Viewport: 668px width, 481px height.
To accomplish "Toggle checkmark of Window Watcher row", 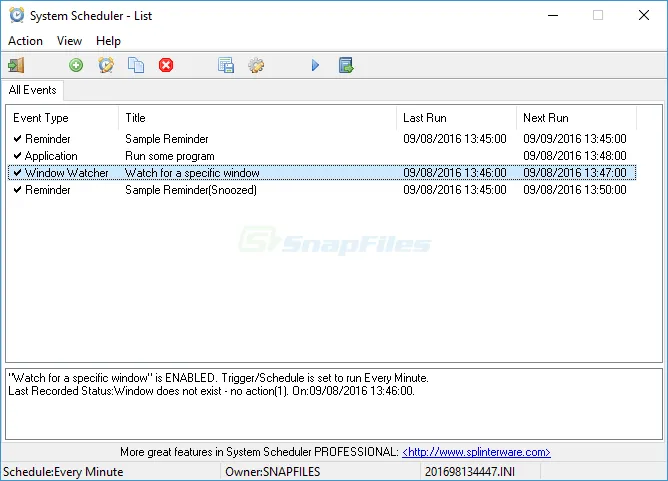I will click(17, 173).
